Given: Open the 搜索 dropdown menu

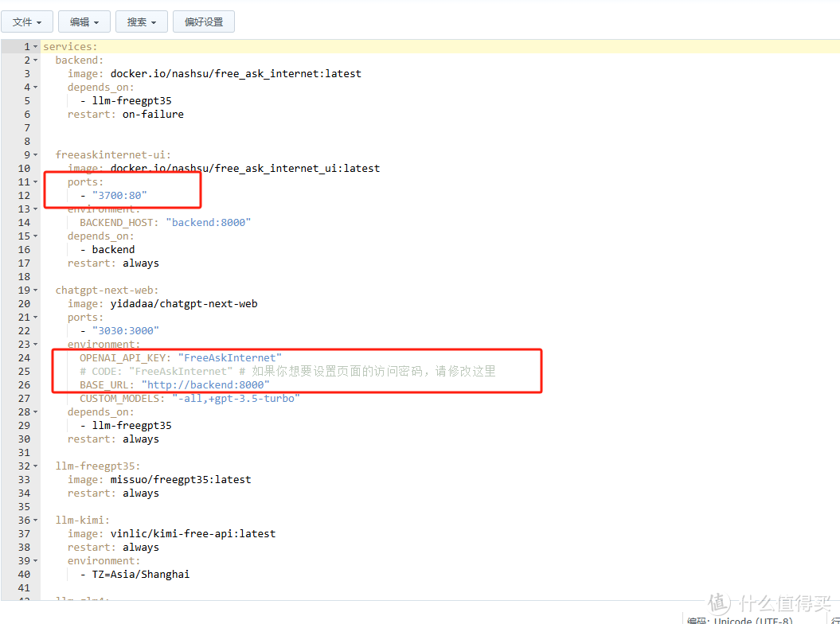Looking at the screenshot, I should tap(142, 21).
